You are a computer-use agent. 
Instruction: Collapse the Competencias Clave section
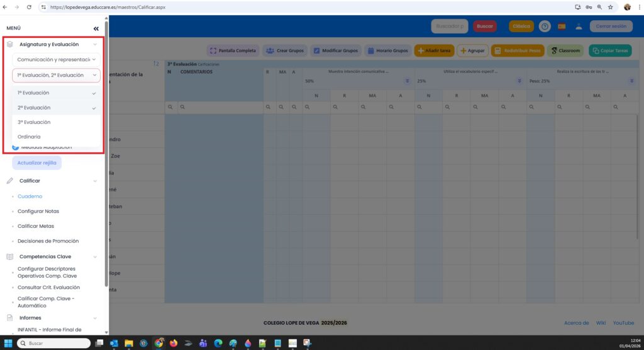coord(95,257)
